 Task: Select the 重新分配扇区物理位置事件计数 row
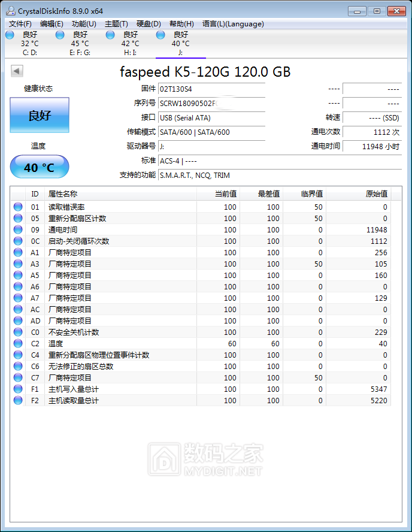201,355
